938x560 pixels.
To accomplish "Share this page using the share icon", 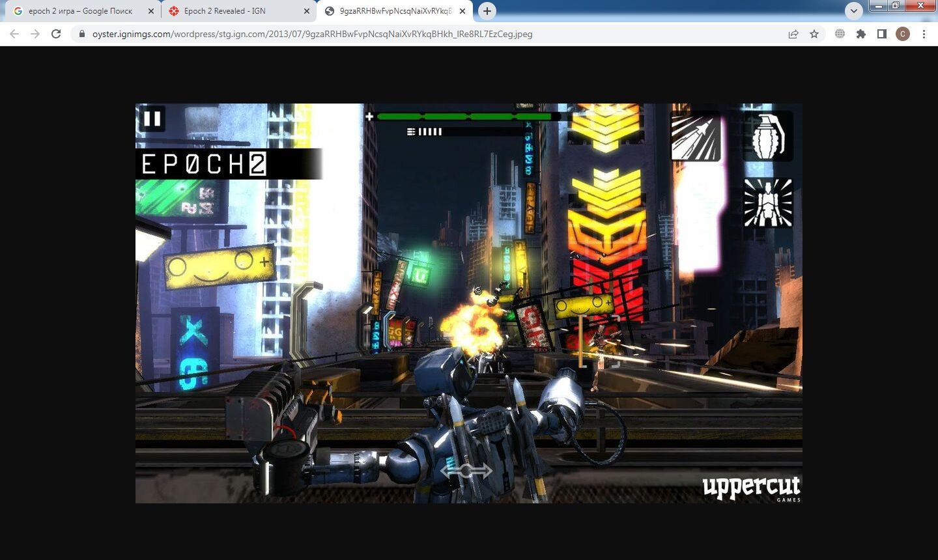I will [793, 34].
